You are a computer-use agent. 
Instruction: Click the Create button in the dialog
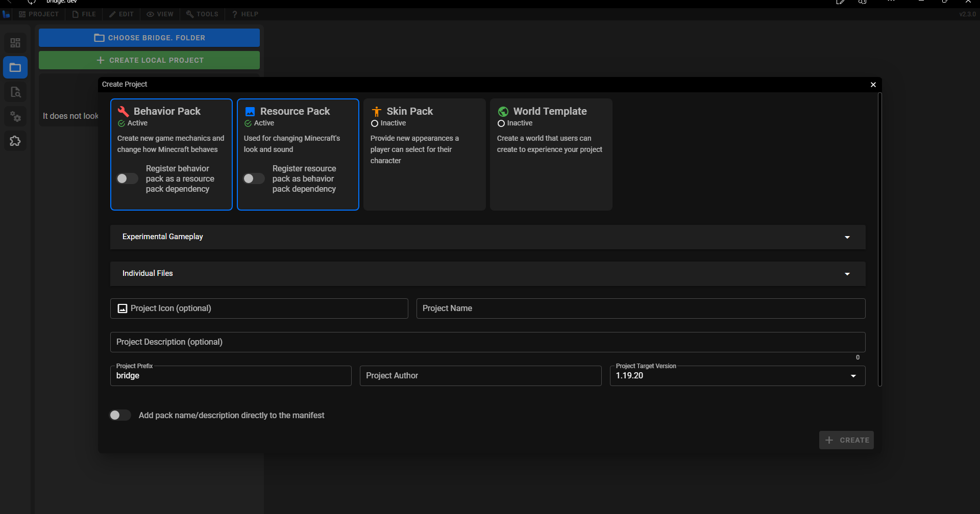pos(846,440)
